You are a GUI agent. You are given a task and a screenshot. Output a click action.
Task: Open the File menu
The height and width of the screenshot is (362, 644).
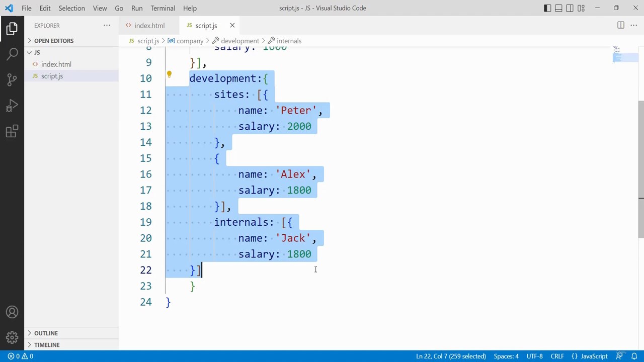point(27,8)
